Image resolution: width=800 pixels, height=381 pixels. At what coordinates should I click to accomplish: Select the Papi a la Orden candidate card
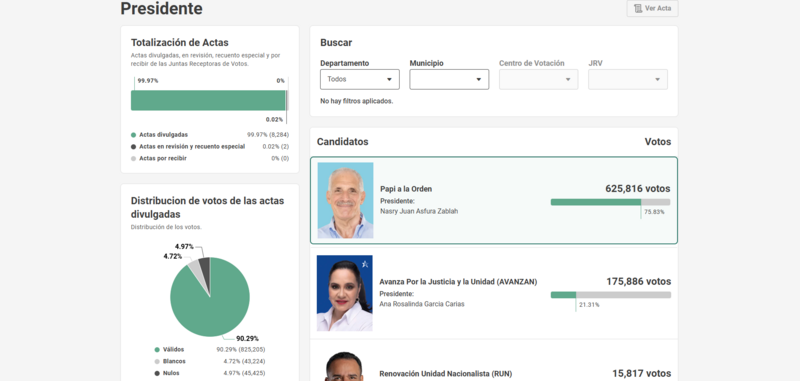pos(494,200)
